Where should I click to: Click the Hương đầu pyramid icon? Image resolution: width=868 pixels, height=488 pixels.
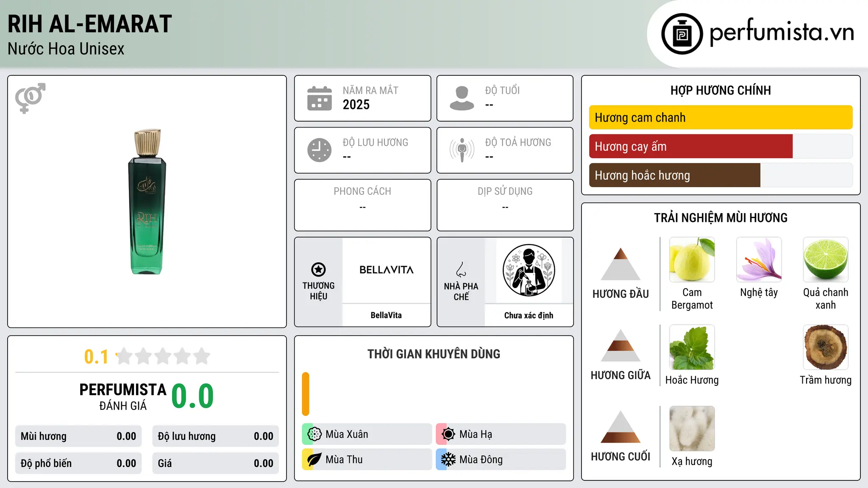[620, 264]
